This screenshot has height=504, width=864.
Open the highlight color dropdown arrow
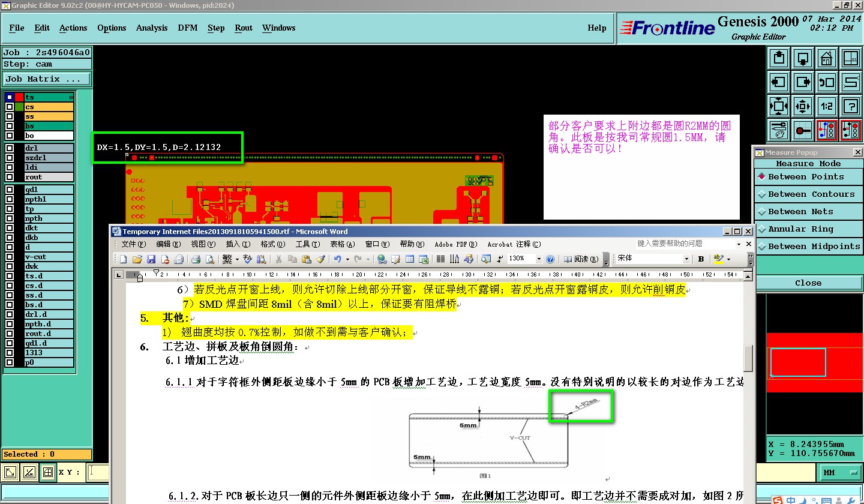(x=728, y=259)
